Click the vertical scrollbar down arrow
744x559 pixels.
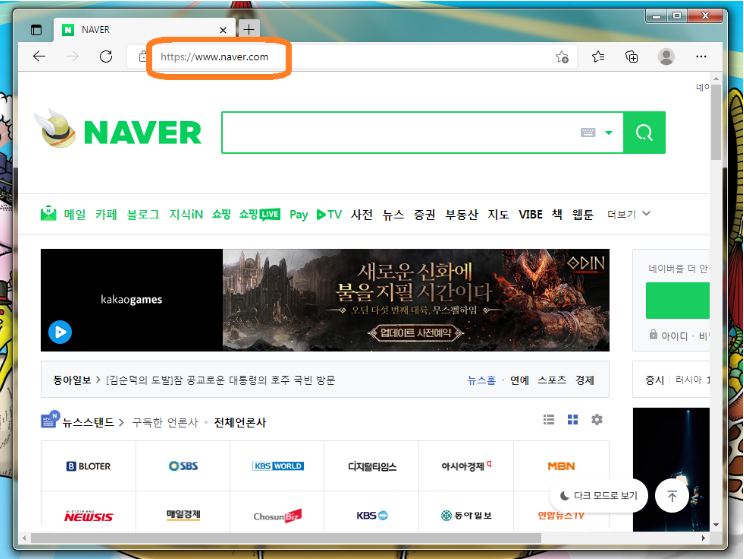point(716,525)
